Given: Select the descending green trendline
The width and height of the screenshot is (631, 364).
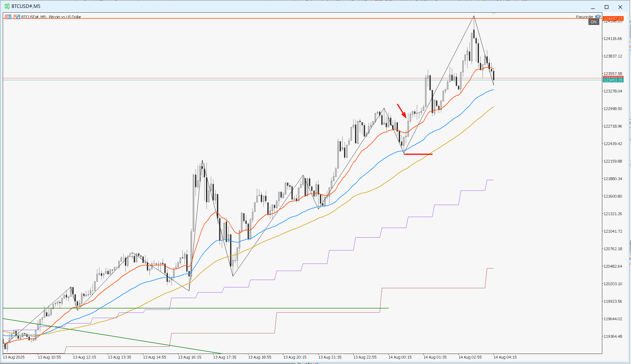Looking at the screenshot, I should [112, 336].
